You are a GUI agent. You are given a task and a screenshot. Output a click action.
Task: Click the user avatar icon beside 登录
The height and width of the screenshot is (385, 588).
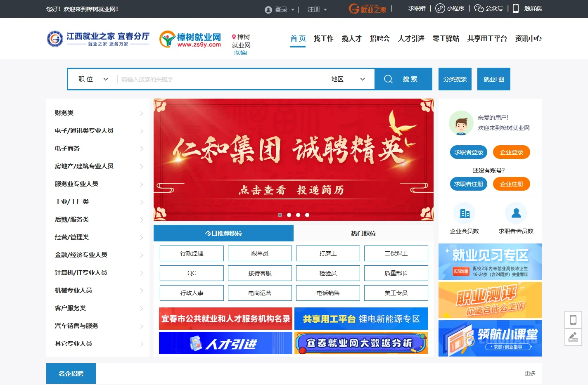click(x=268, y=9)
